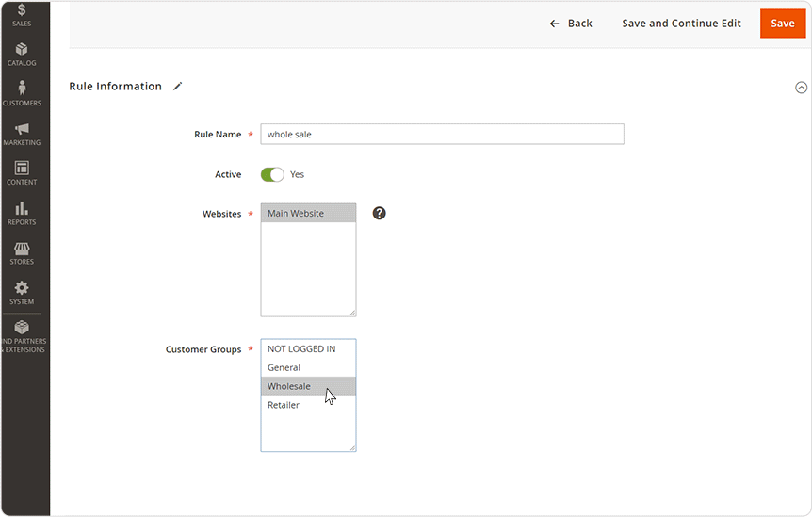This screenshot has width=812, height=517.
Task: Click the Websites help question mark
Action: click(x=379, y=213)
